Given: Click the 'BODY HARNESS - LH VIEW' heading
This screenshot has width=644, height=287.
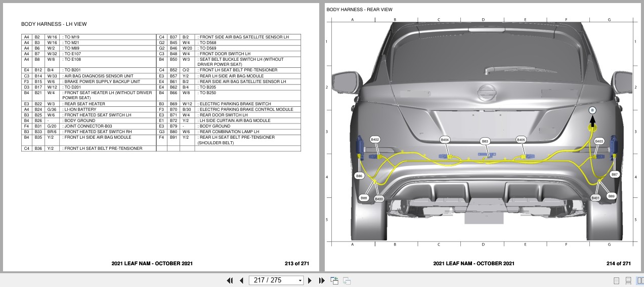Looking at the screenshot, I should [x=54, y=24].
